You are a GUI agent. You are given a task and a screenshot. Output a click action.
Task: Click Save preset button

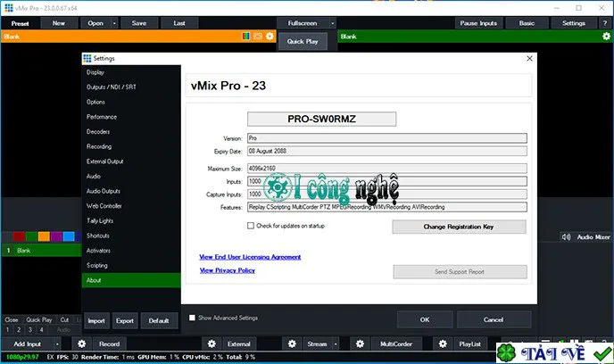click(139, 23)
